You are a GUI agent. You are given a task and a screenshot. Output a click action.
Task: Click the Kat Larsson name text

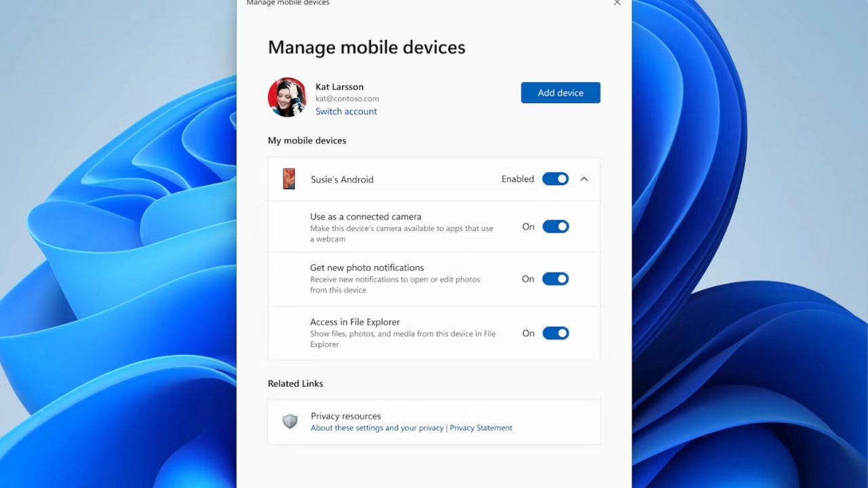[x=339, y=87]
